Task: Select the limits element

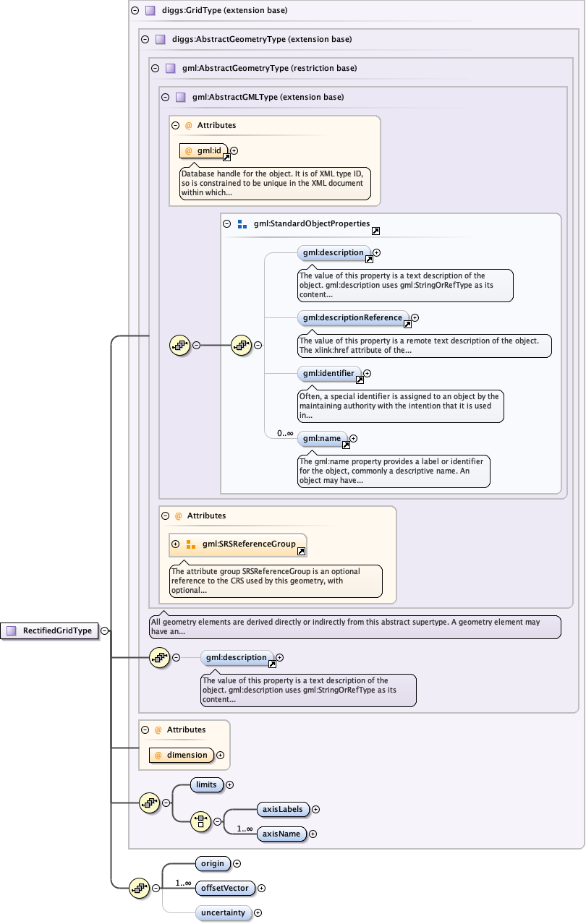Action: (x=206, y=784)
